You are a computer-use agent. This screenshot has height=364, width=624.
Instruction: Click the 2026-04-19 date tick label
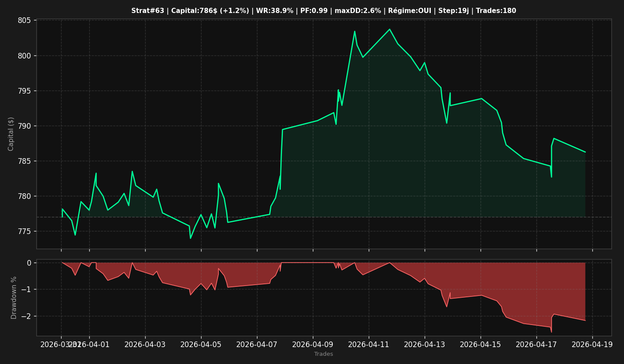point(592,344)
